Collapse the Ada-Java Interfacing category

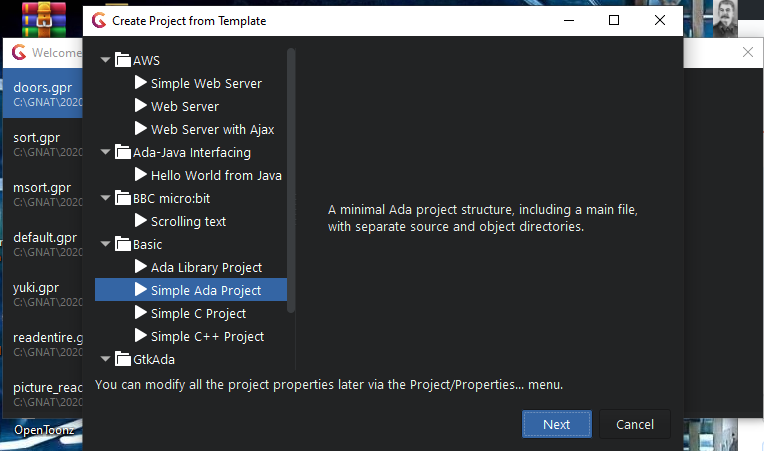(x=106, y=153)
